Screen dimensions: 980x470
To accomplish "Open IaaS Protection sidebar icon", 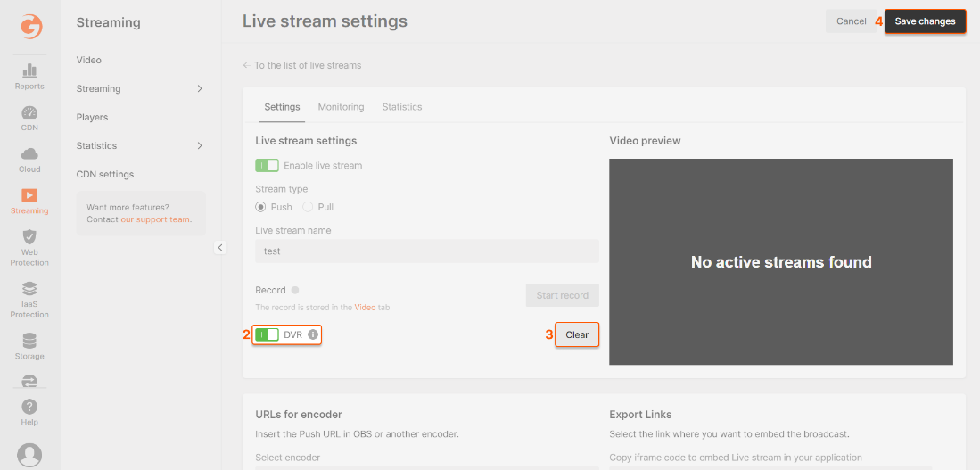I will point(29,288).
